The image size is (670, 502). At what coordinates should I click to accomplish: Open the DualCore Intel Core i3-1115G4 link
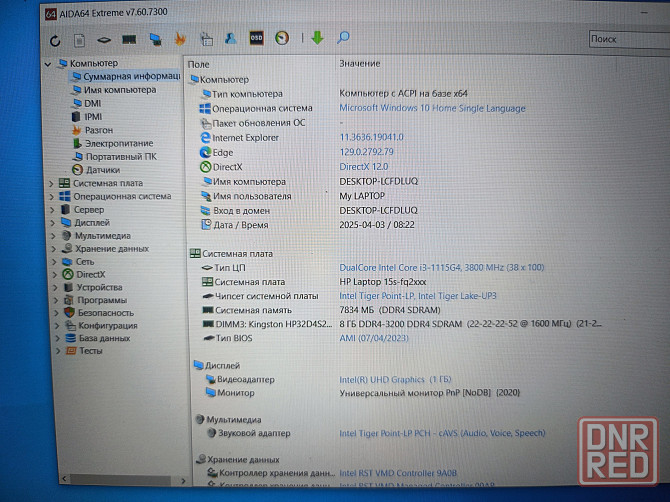point(441,267)
